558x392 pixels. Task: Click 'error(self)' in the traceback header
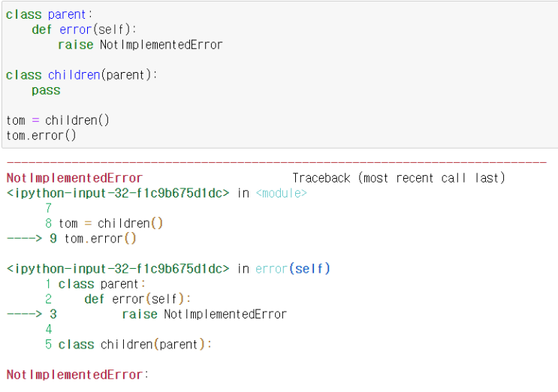(x=293, y=269)
